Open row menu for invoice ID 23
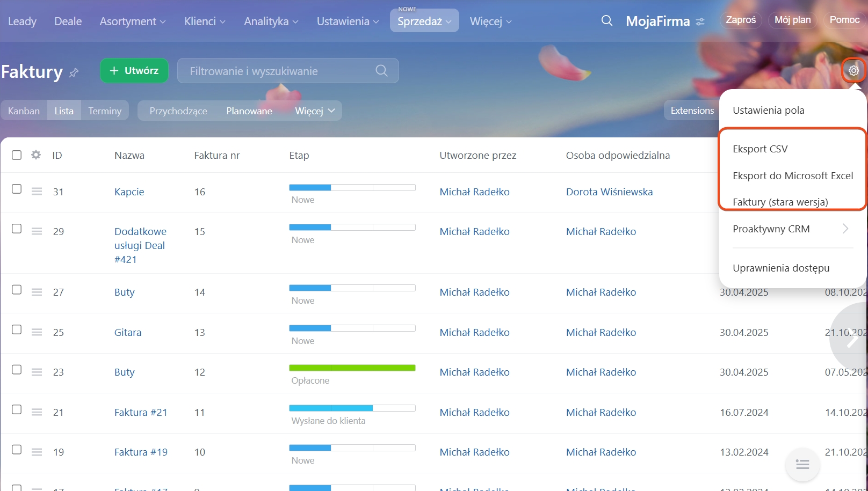Viewport: 868px width, 491px height. (37, 372)
